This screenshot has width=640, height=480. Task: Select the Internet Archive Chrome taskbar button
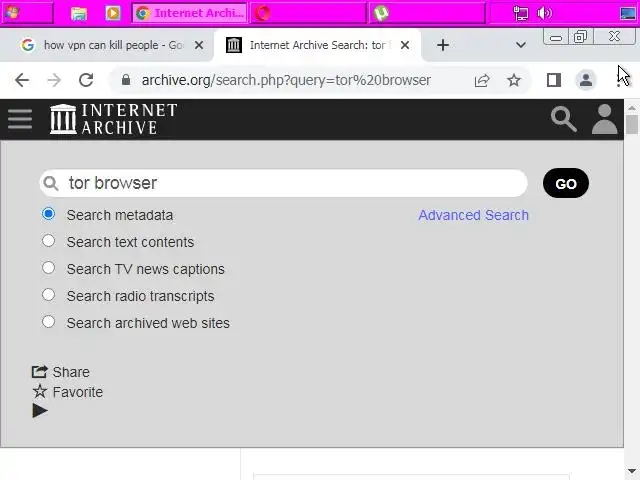coord(189,13)
